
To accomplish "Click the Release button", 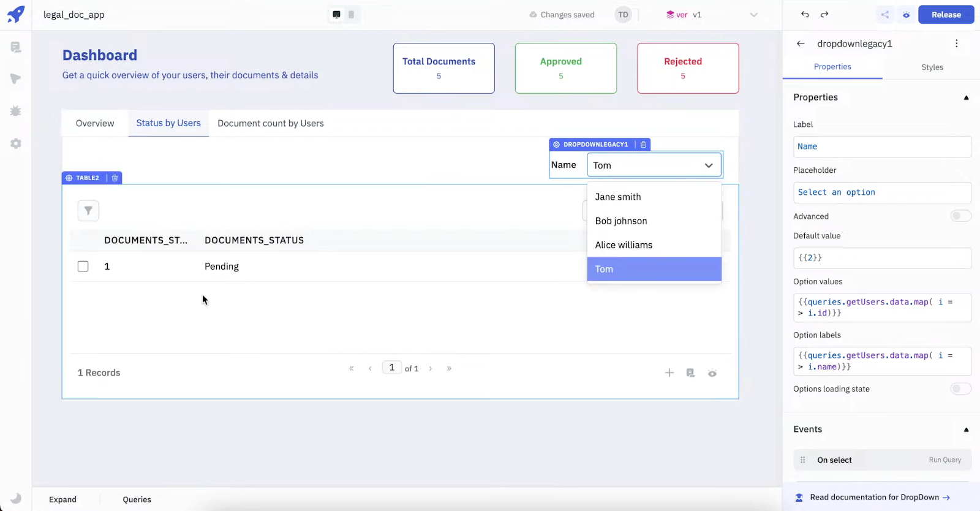I will tap(946, 15).
